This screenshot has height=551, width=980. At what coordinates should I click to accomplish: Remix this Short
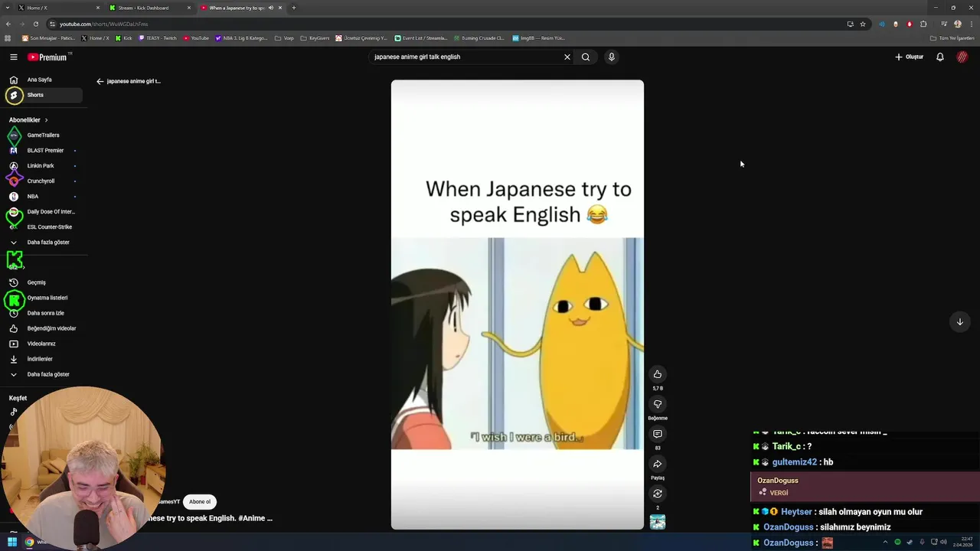(657, 494)
